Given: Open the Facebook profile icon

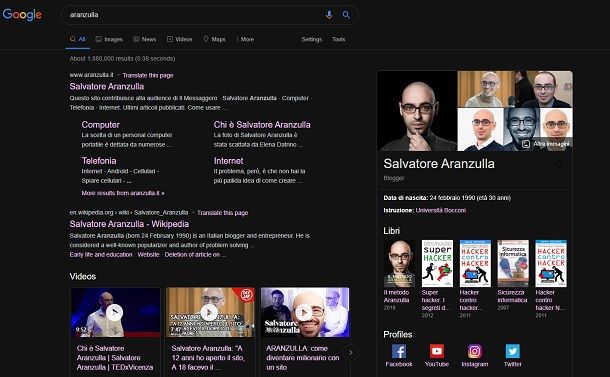Looking at the screenshot, I should pyautogui.click(x=399, y=351).
